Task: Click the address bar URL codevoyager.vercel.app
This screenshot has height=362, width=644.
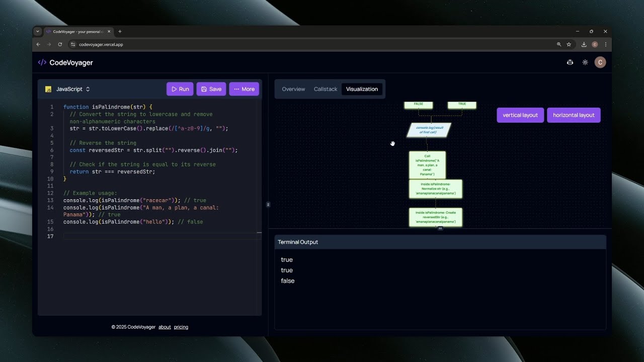Action: point(101,44)
